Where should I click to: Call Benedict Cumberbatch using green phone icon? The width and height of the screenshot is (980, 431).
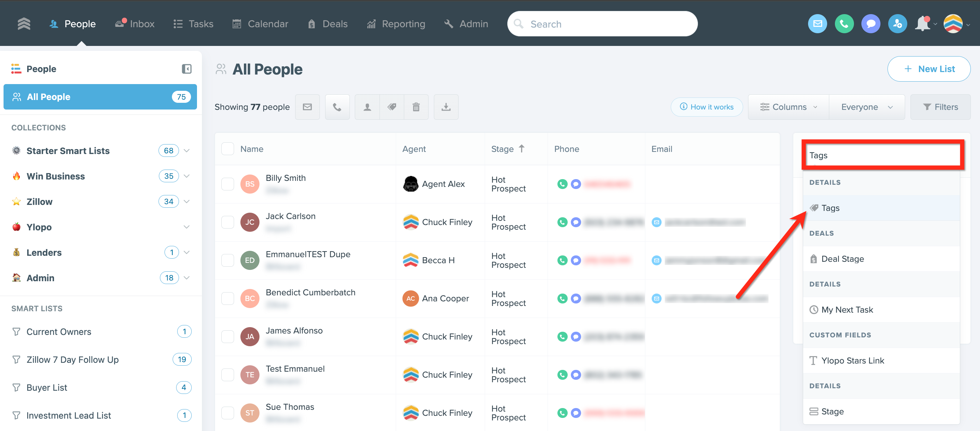[x=562, y=299]
